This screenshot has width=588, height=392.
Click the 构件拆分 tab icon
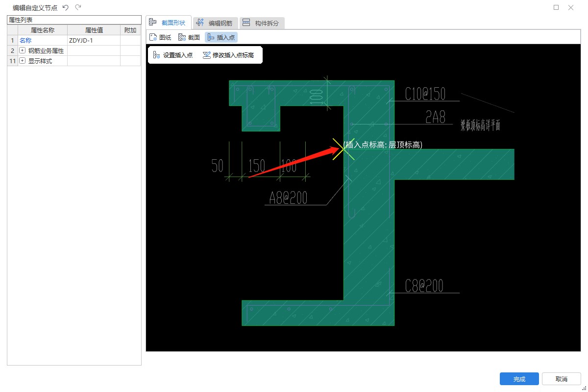(246, 23)
